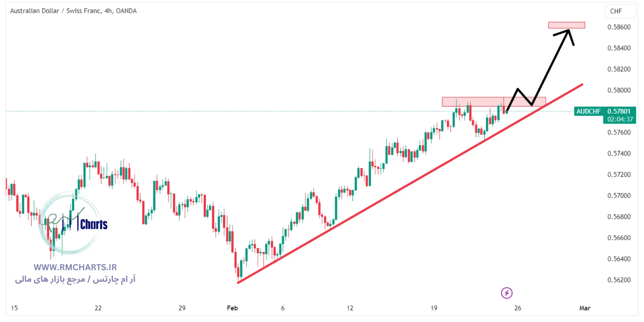The height and width of the screenshot is (322, 644).
Task: Select the wide left red resistance rectangle
Action: [x=472, y=102]
